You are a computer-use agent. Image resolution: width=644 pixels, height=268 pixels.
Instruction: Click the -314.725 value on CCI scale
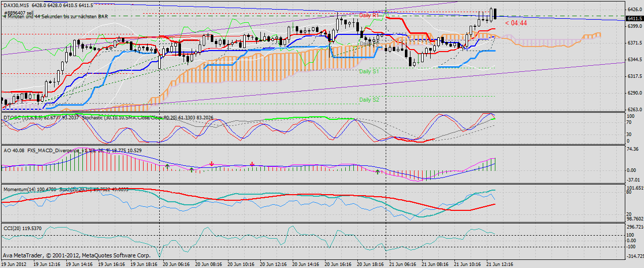click(x=635, y=256)
